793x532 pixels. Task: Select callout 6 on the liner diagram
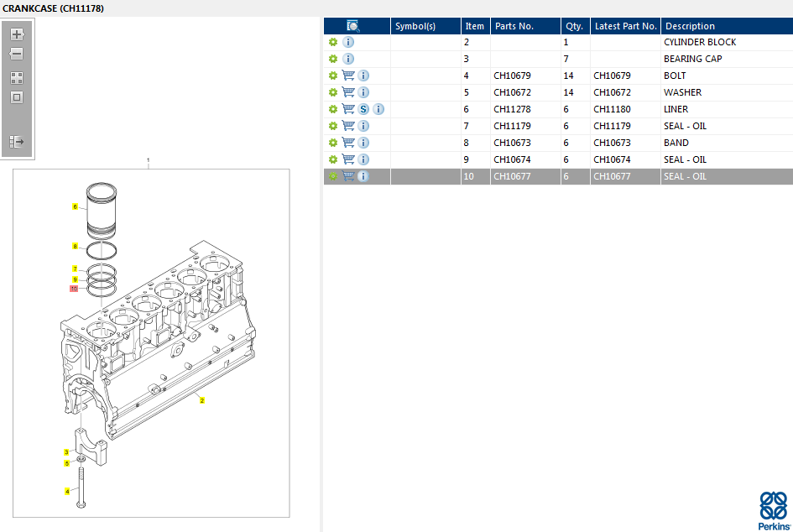pyautogui.click(x=75, y=206)
